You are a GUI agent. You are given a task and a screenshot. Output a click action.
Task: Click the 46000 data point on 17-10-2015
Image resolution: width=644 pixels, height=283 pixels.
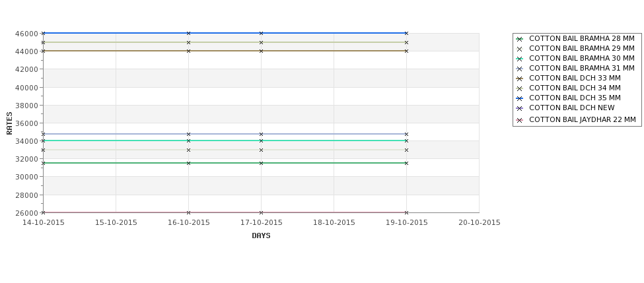[261, 33]
